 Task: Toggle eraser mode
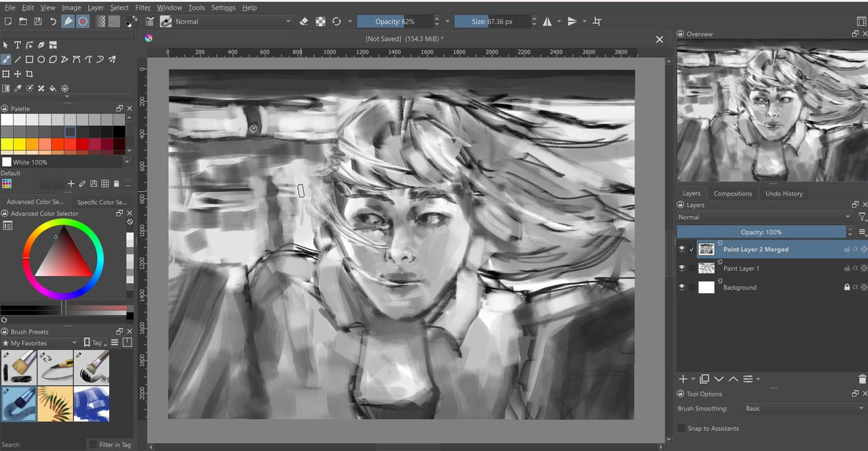(x=305, y=22)
